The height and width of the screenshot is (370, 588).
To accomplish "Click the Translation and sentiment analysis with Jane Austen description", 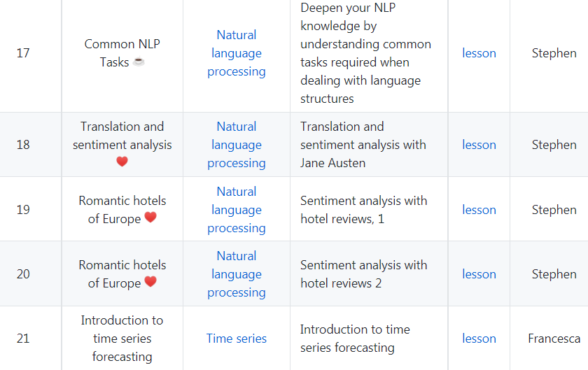I will tap(363, 145).
